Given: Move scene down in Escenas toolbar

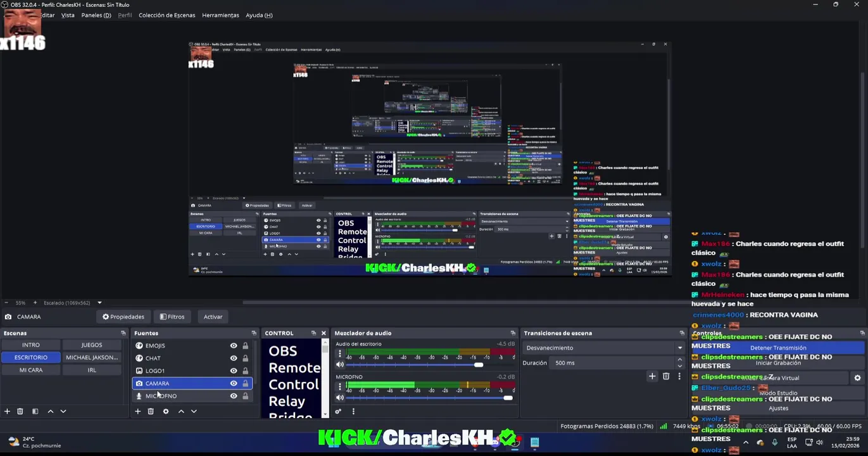Looking at the screenshot, I should pyautogui.click(x=63, y=412).
